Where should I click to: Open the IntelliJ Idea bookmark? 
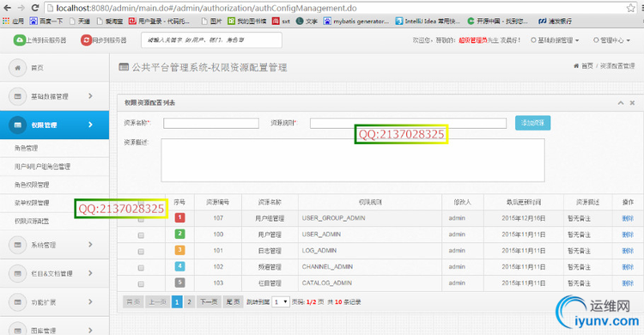(428, 21)
